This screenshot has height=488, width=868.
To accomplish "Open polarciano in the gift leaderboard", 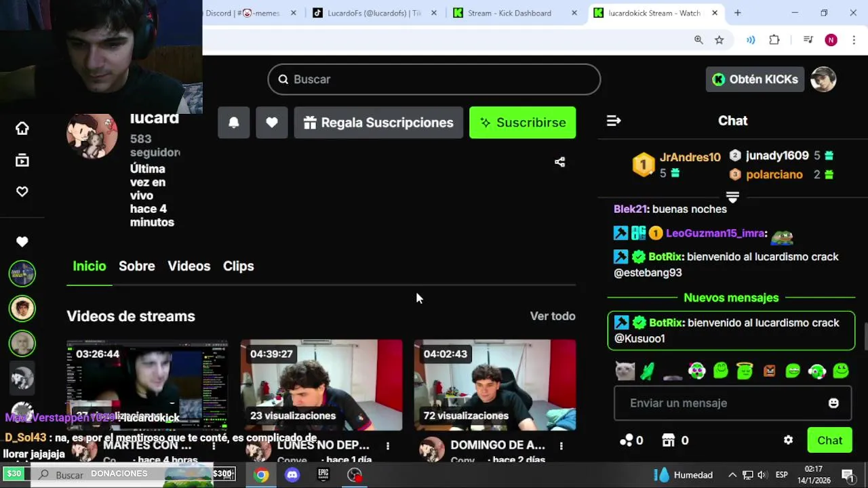I will (774, 174).
